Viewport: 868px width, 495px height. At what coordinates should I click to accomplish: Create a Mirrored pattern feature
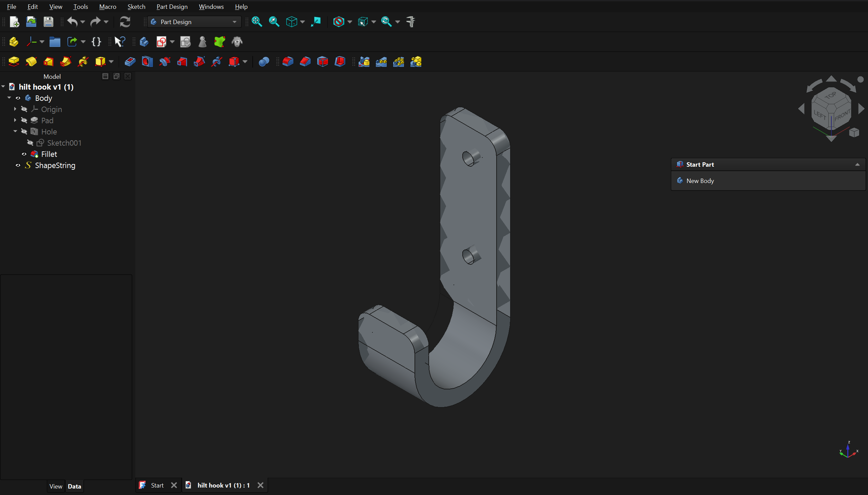click(x=364, y=61)
